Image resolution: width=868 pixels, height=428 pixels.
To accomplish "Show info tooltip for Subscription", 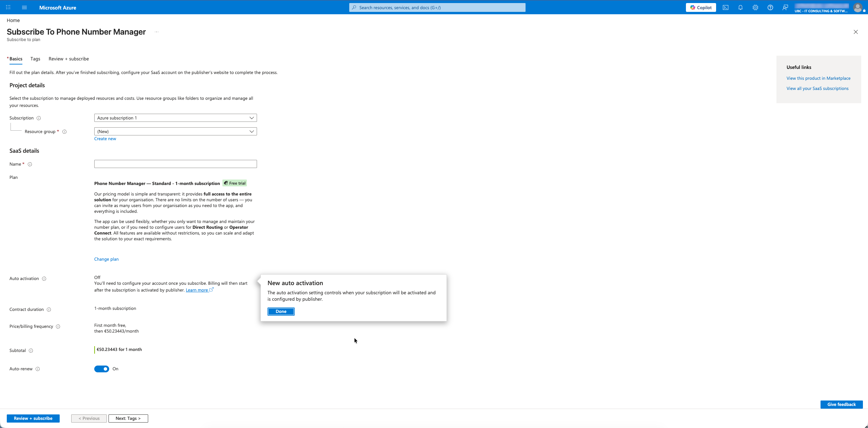I will (39, 118).
